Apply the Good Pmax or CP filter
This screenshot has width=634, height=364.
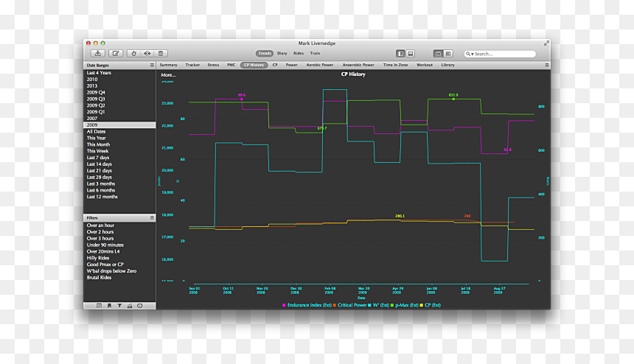click(119, 265)
